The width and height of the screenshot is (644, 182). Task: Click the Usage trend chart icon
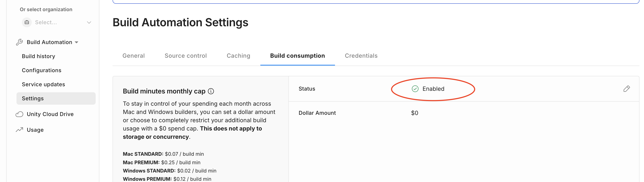[19, 130]
